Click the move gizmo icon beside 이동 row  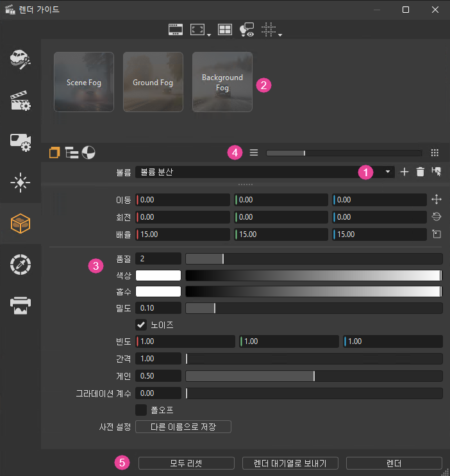tap(437, 199)
